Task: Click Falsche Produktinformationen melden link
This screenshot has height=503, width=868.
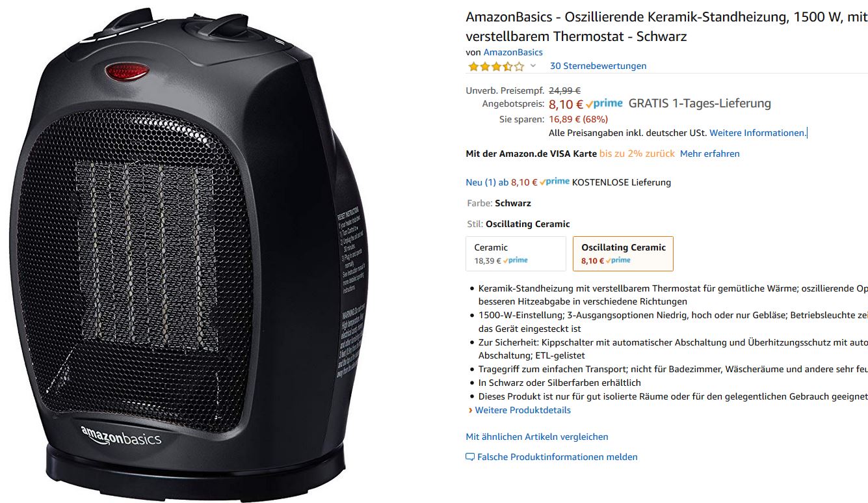Action: coord(557,457)
